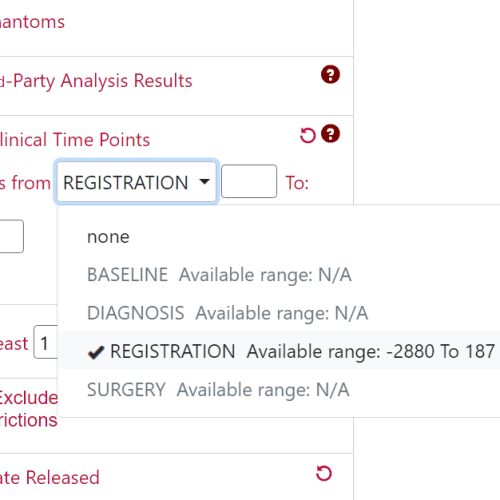The height and width of the screenshot is (500, 500).
Task: Click the REGISTRATION dropdown caret arrow
Action: (x=204, y=182)
